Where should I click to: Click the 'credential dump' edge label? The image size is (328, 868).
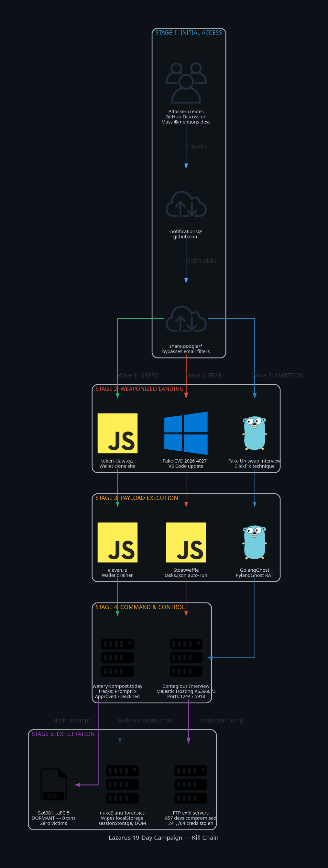pos(221,720)
